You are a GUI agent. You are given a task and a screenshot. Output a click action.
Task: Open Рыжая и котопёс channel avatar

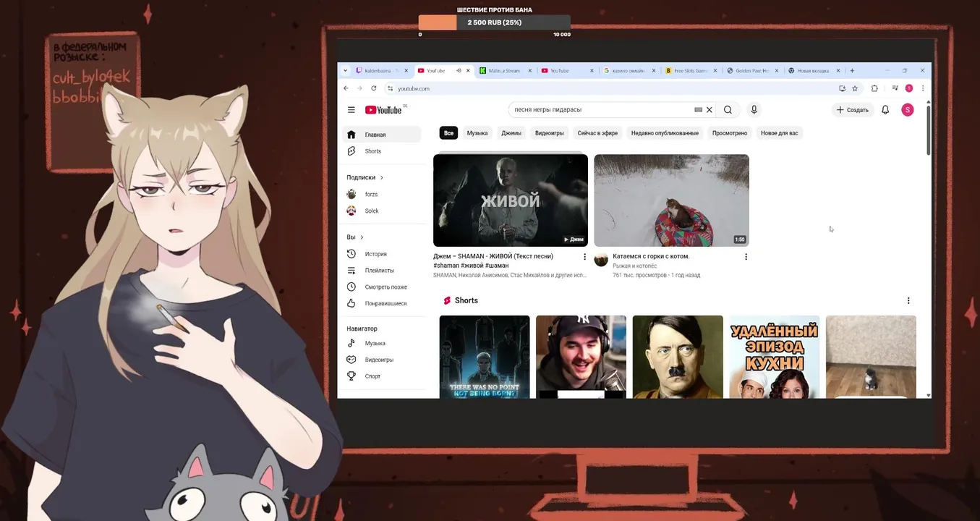coord(601,260)
